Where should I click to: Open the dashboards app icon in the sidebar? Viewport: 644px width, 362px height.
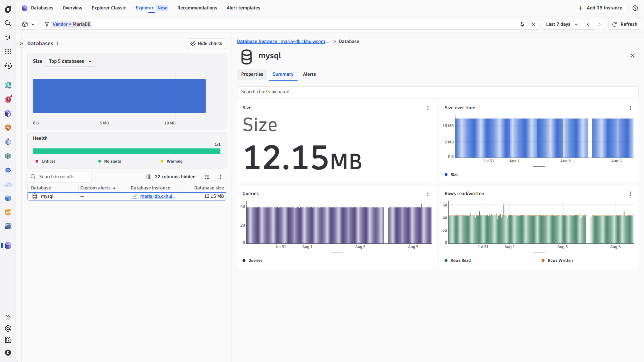click(x=8, y=85)
